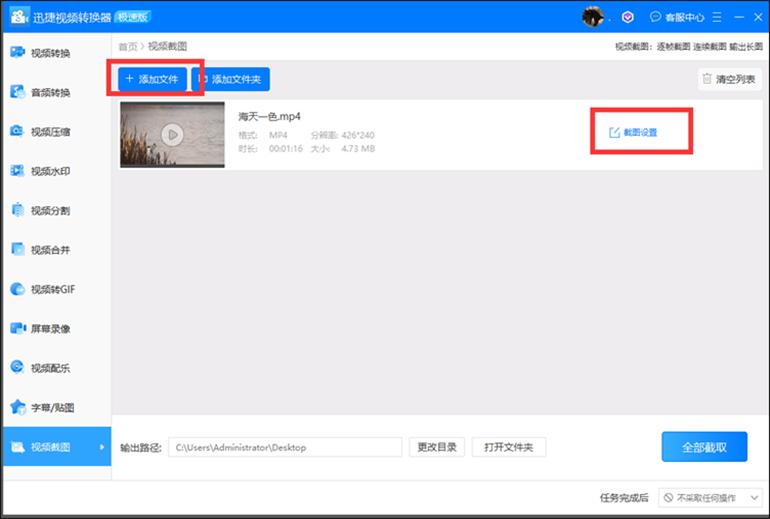Open the 视频合并 merge tool
Screen dimensions: 770x519
click(x=50, y=250)
